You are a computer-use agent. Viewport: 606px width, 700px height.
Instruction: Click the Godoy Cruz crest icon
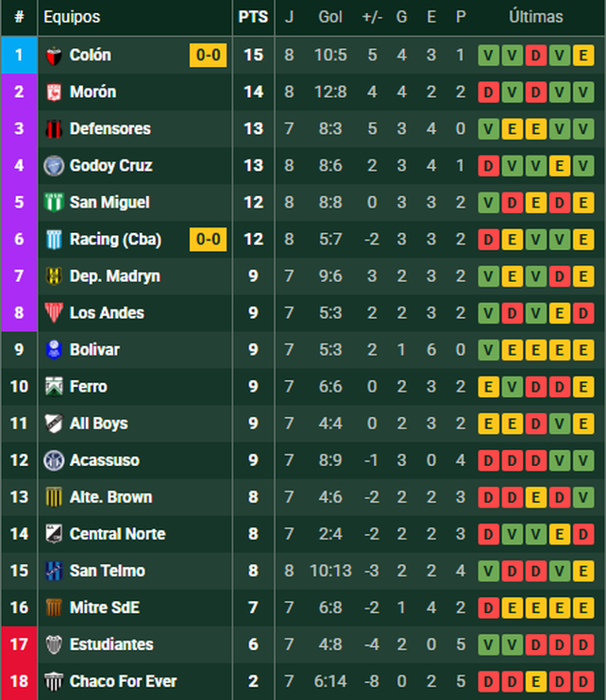coord(54,166)
